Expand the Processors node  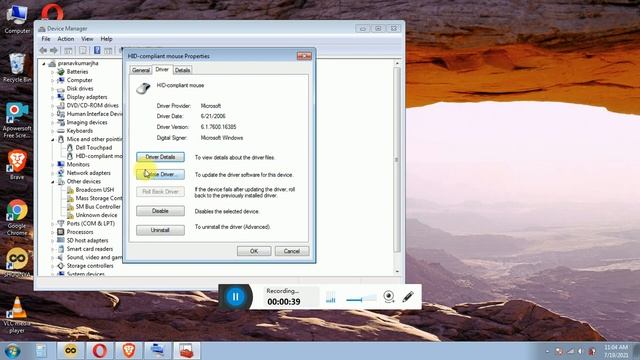(53, 232)
